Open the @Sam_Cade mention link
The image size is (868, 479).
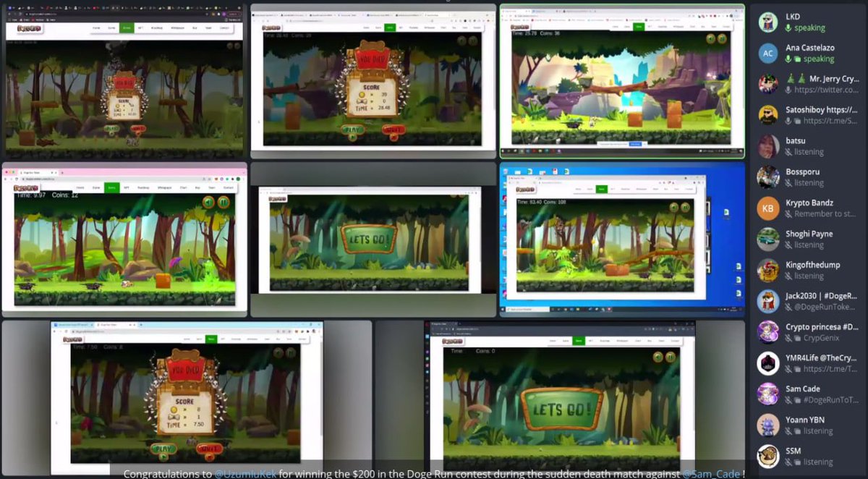(711, 474)
